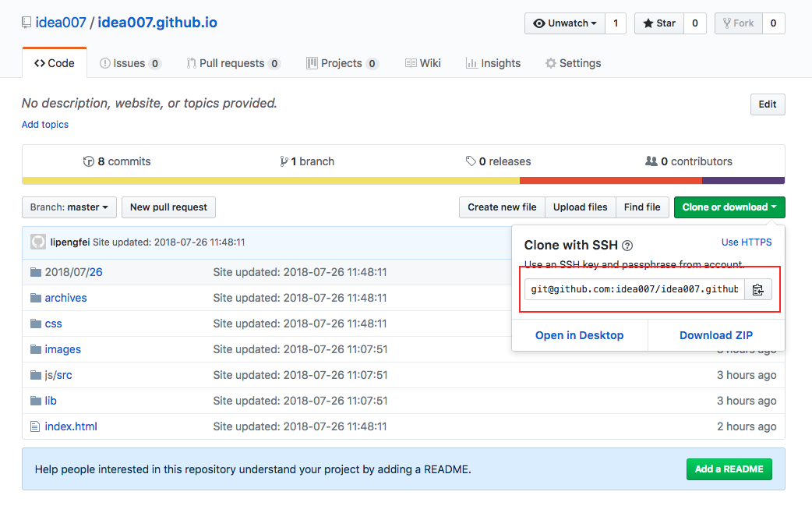Toggle the Clone or download dropdown

pyautogui.click(x=729, y=207)
